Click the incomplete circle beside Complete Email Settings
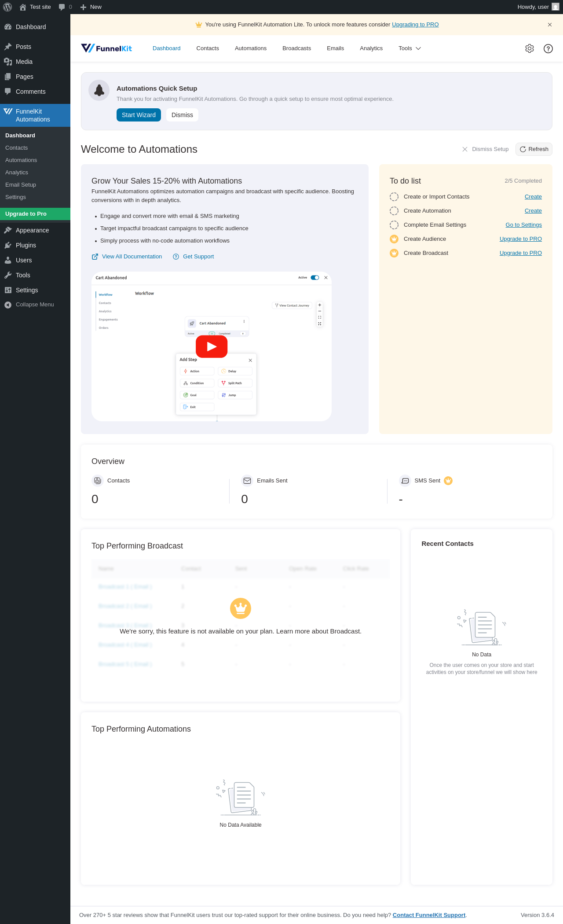 click(x=394, y=225)
